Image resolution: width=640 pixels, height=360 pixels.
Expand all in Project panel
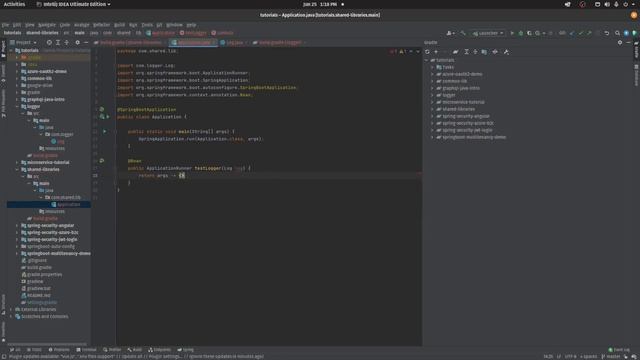pyautogui.click(x=58, y=42)
